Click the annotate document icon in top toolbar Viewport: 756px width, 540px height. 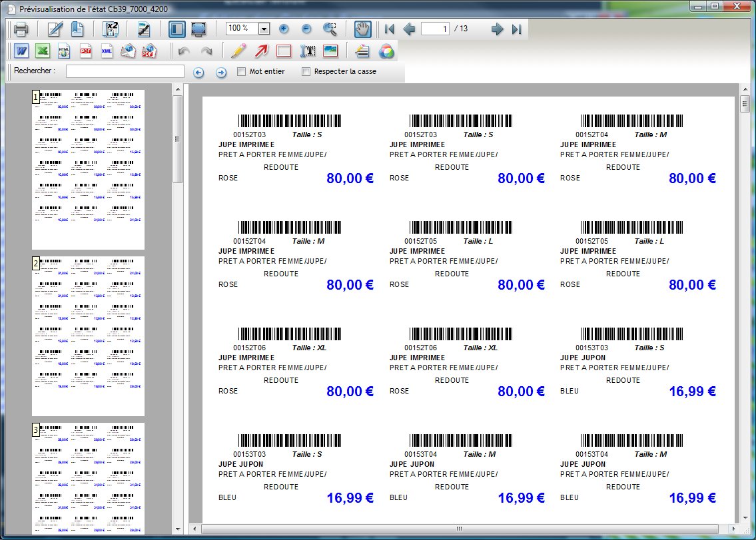[144, 29]
